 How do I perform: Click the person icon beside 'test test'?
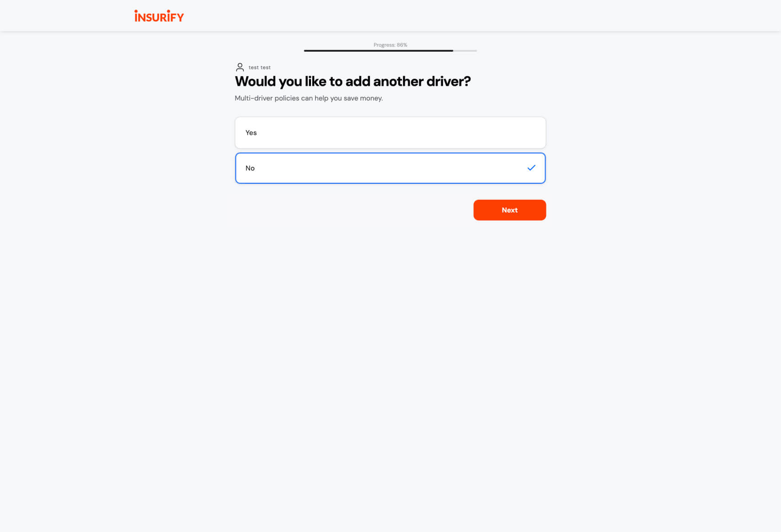coord(240,67)
